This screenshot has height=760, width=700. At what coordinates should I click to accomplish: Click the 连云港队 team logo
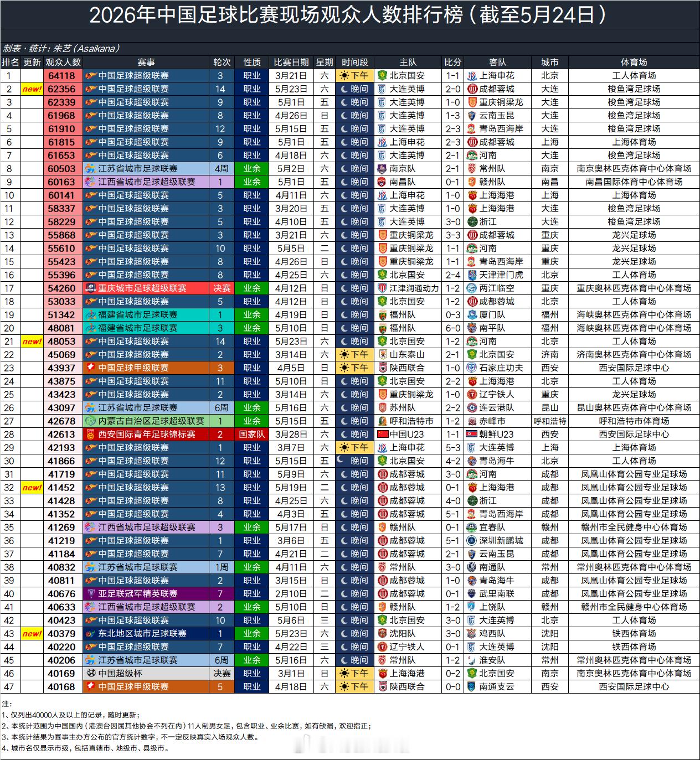[x=472, y=408]
